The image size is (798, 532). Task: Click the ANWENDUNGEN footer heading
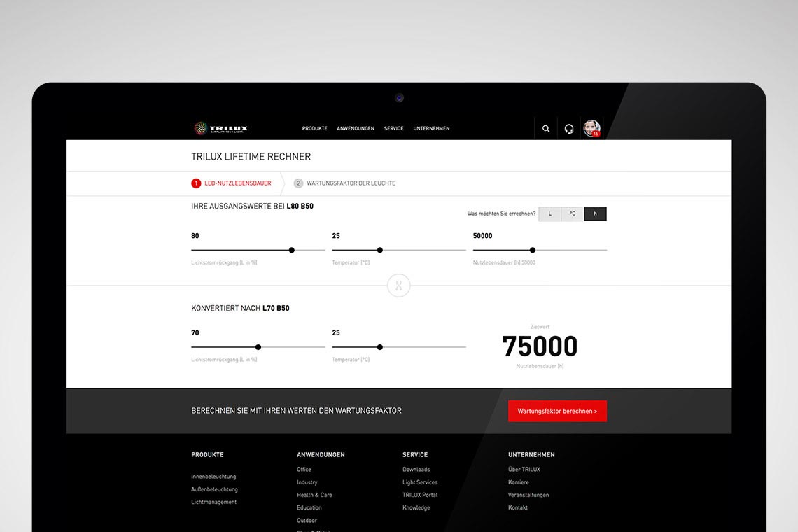coord(321,454)
